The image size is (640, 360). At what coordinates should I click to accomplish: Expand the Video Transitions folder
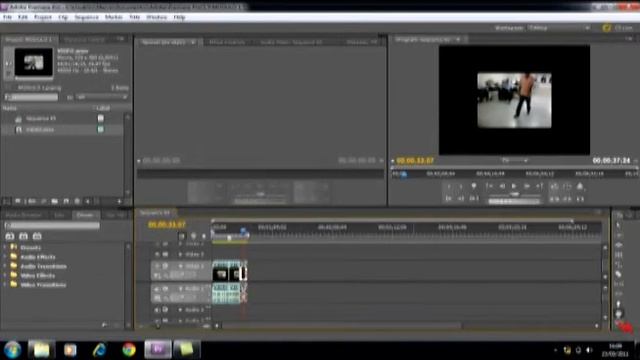[4, 284]
